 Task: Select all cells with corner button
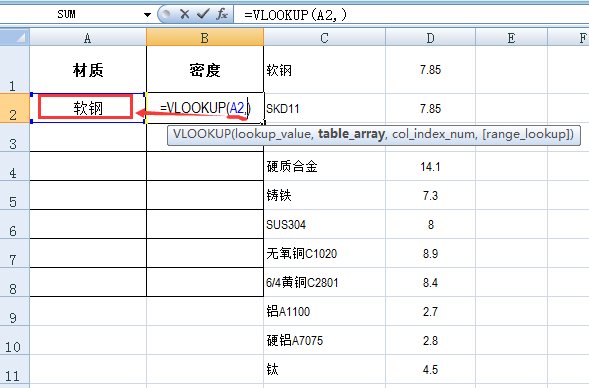(15, 38)
